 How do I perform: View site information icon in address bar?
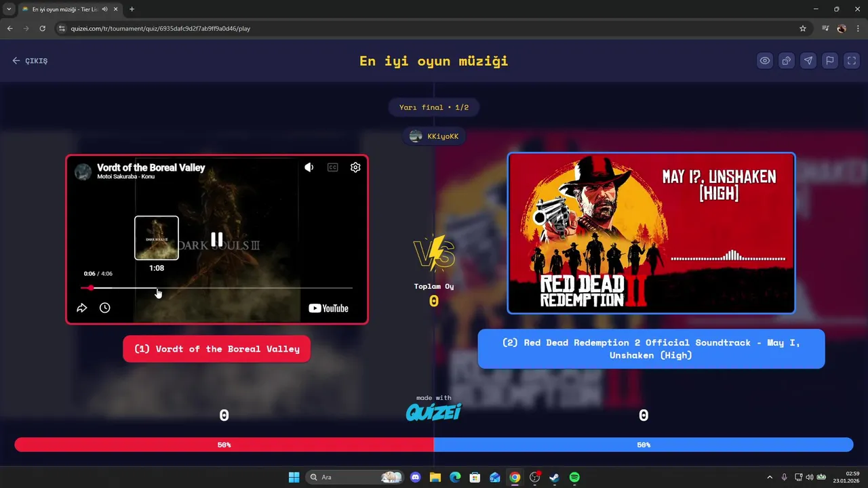(x=62, y=28)
